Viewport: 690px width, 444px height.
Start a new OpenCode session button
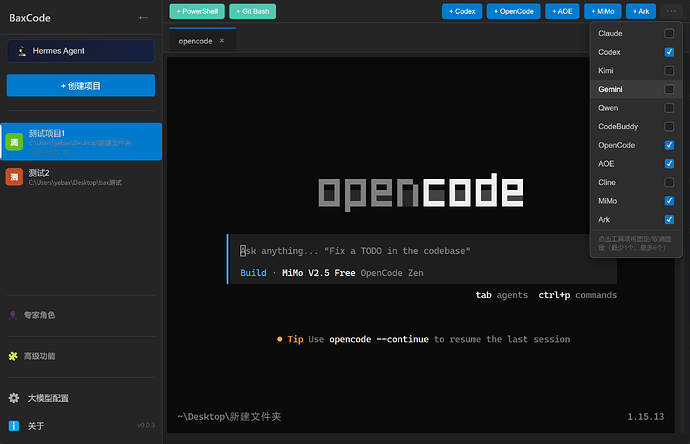[x=514, y=11]
